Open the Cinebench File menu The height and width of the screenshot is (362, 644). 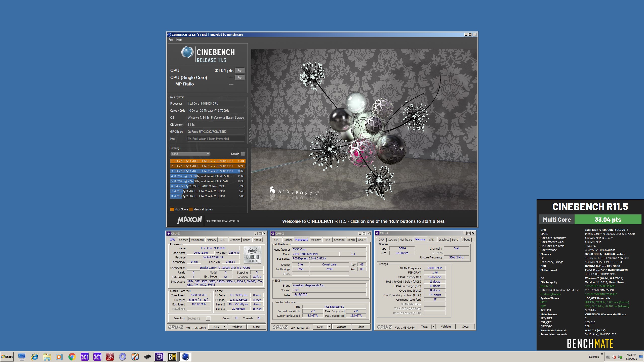point(171,40)
